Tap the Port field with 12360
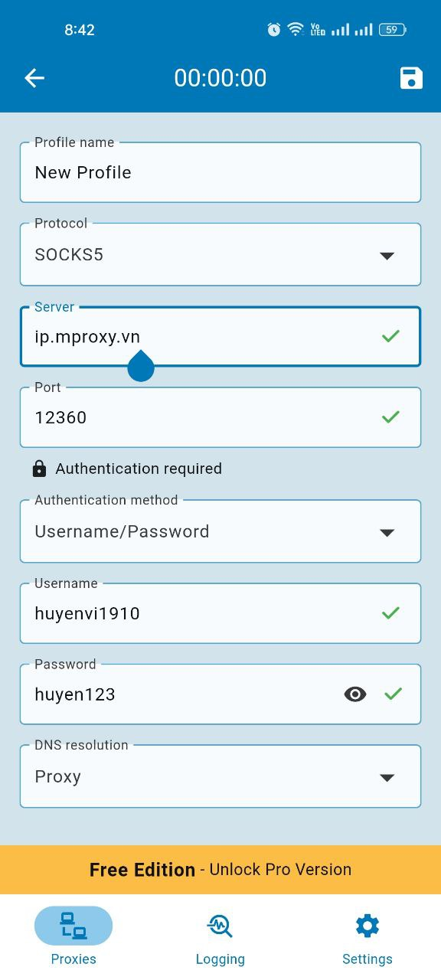Screen dimensions: 441x980 coord(220,417)
